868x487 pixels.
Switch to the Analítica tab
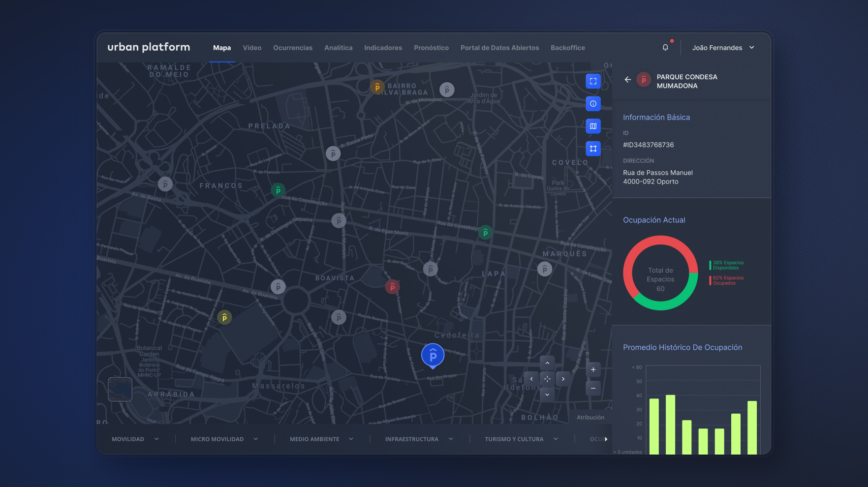click(338, 48)
